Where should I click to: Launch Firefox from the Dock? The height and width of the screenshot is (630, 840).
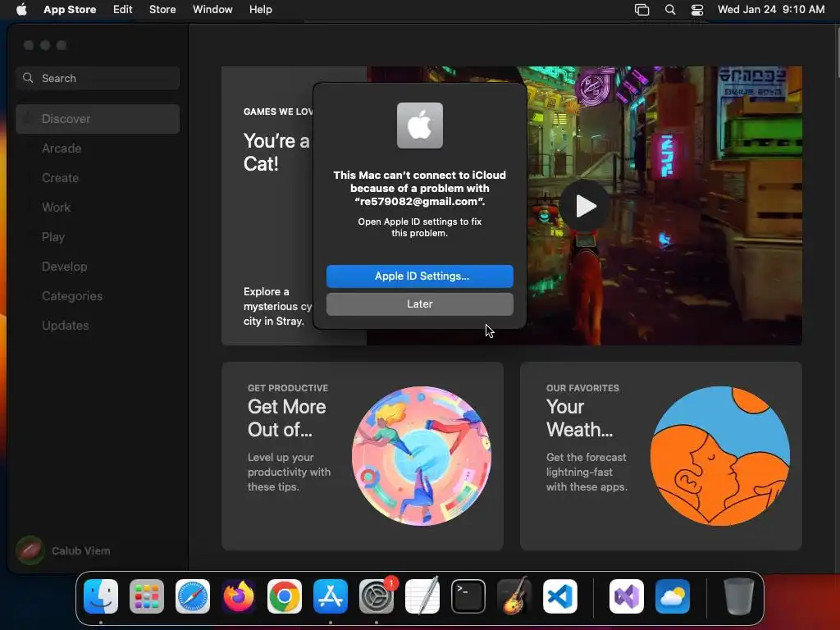(239, 596)
